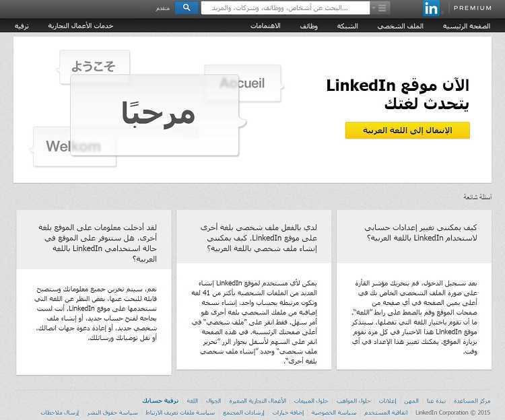Open خدمات الأعمال التجارية business services menu
505x420 pixels.
click(x=81, y=26)
